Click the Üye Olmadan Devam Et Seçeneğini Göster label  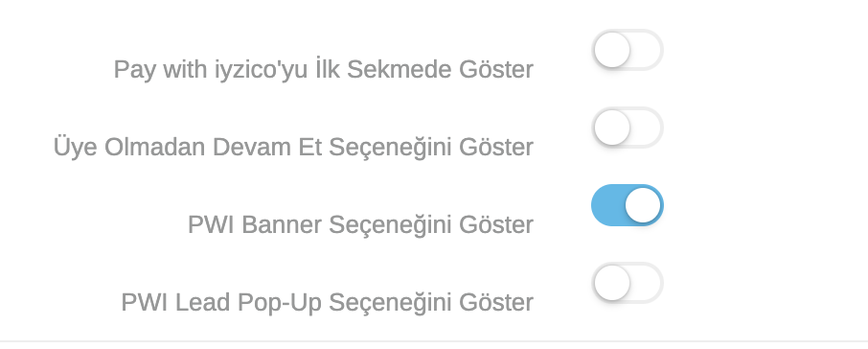293,148
